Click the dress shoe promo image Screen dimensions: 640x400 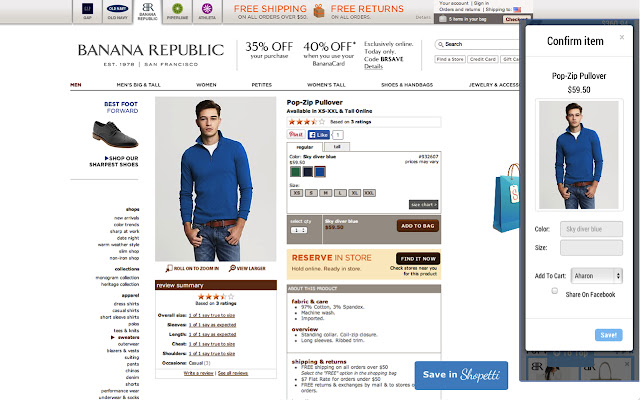[x=115, y=134]
